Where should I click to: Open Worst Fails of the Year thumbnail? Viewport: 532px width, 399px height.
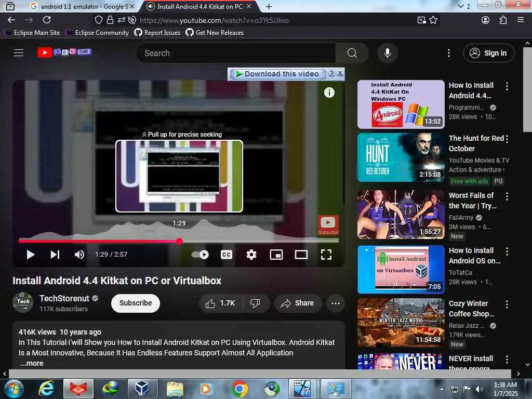click(x=401, y=215)
